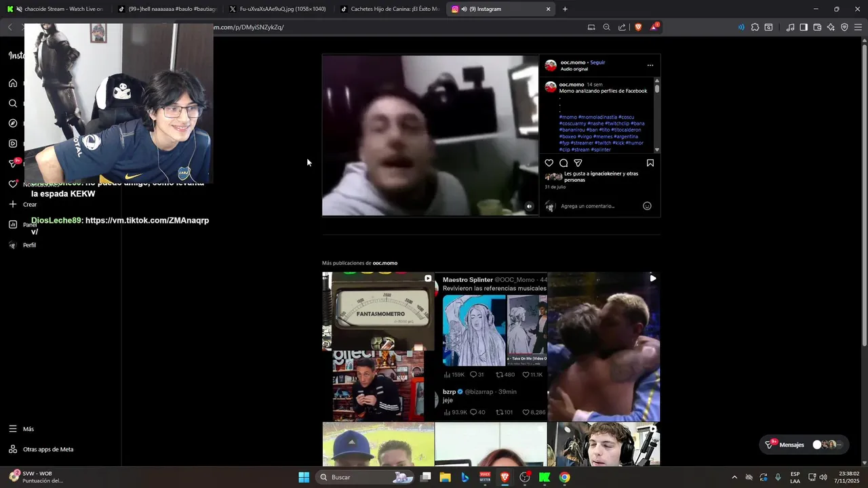Screen dimensions: 868x488
Task: Open the browser extensions puzzle icon
Action: point(755,27)
